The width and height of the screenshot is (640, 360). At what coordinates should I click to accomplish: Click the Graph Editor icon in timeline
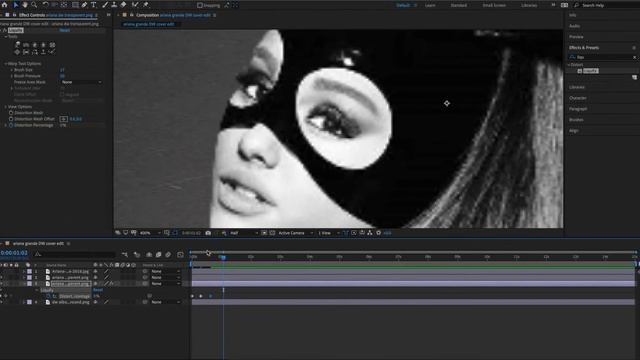(180, 255)
